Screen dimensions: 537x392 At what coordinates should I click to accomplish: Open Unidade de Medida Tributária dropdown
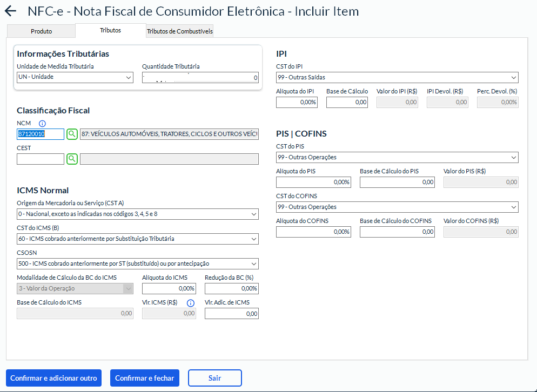click(x=75, y=77)
